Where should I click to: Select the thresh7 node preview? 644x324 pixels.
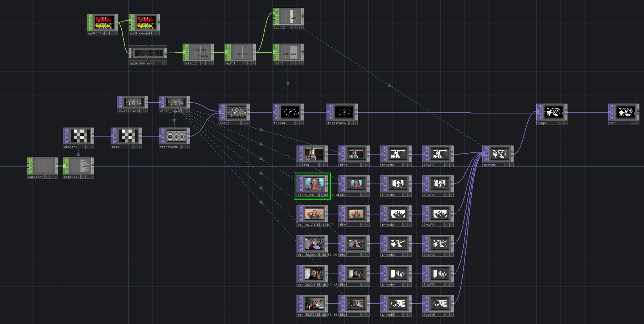click(x=398, y=214)
